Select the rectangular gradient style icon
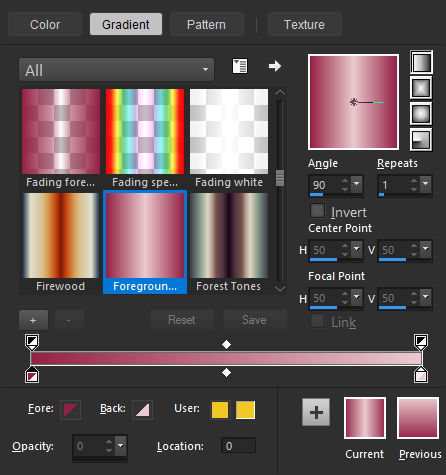The image size is (446, 475). 421,88
